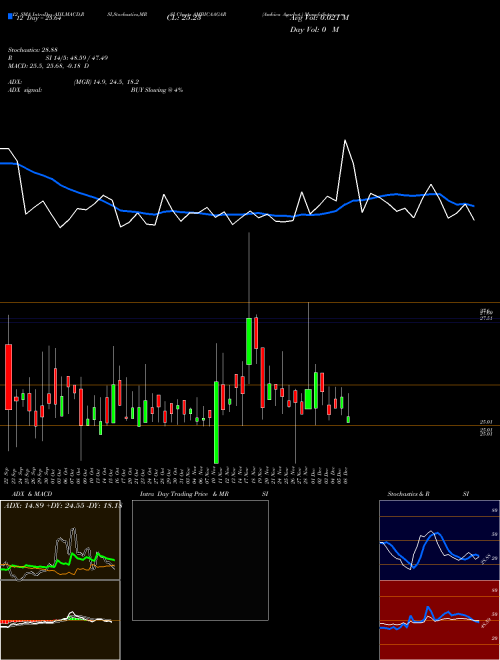
Task: Open the red-background RSI chart
Action: tap(439, 620)
